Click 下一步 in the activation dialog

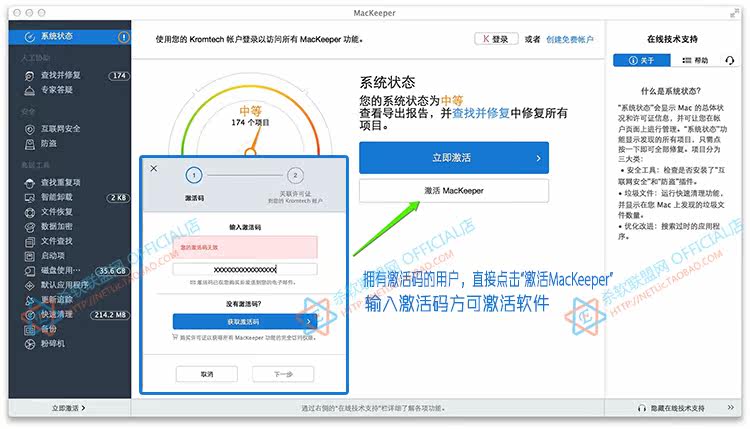click(x=283, y=374)
